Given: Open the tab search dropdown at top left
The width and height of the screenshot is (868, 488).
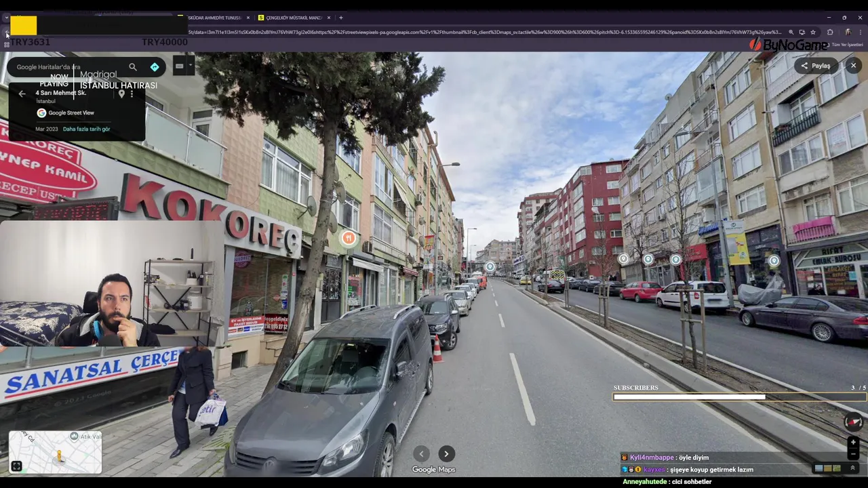Looking at the screenshot, I should click(x=6, y=18).
